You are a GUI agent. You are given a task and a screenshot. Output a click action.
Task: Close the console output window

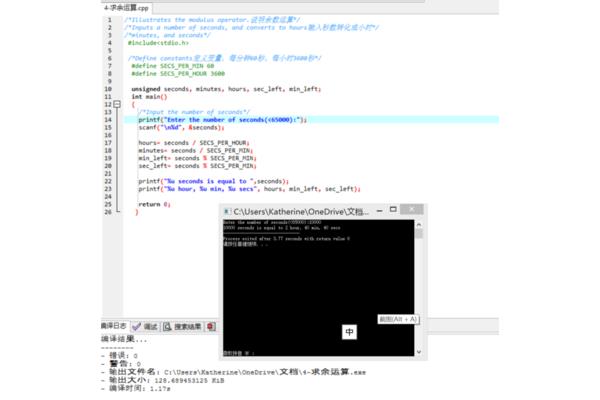point(412,209)
